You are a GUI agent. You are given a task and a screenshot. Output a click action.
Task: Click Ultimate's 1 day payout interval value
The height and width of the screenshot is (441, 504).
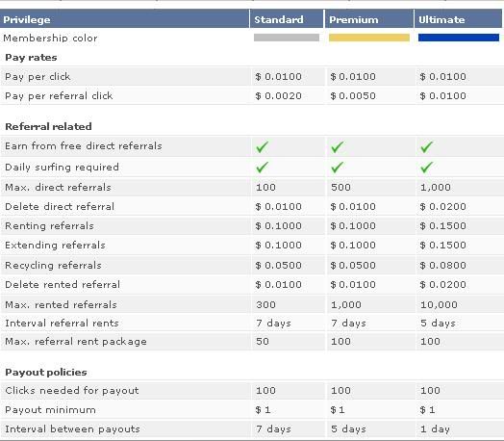click(x=435, y=429)
